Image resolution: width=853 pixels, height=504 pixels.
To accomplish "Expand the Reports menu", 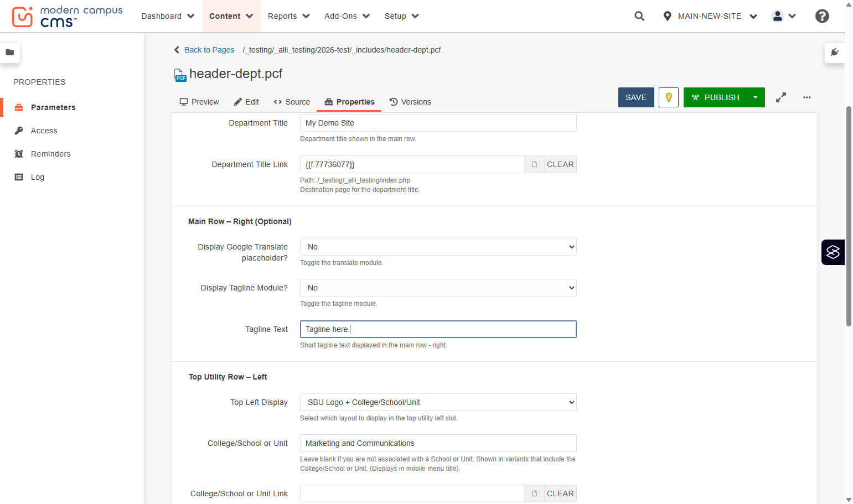I will (x=289, y=16).
